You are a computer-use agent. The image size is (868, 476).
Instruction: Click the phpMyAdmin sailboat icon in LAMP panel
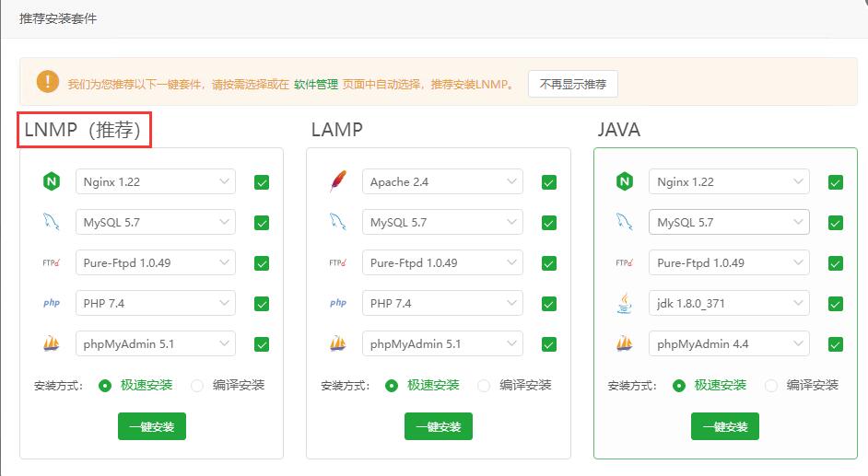click(x=337, y=344)
